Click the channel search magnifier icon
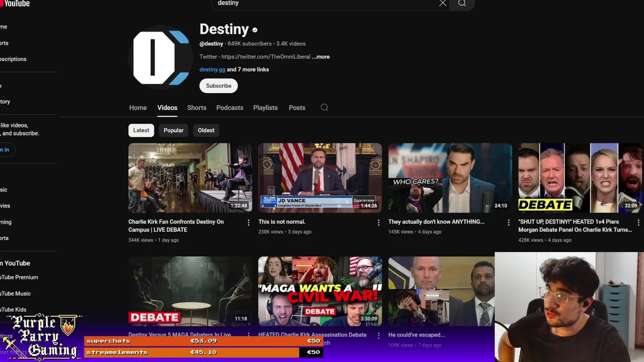644x362 pixels. (x=325, y=108)
